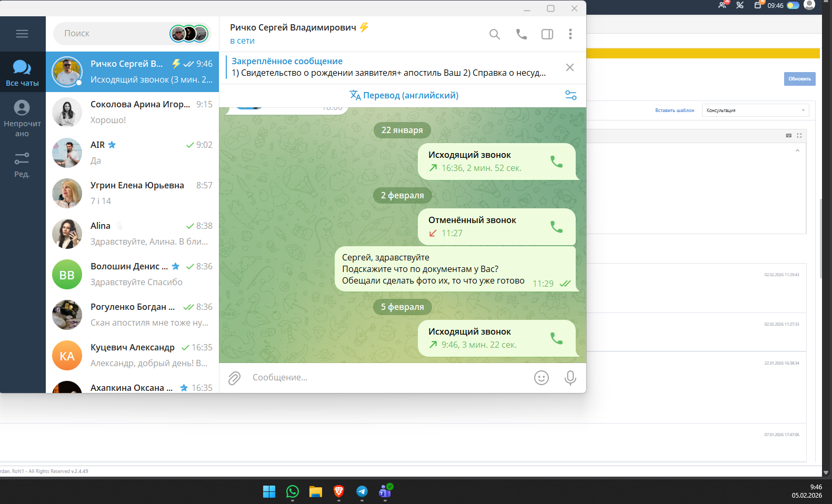Toggle theme switch in background window header
This screenshot has height=504, width=832.
tap(793, 5)
